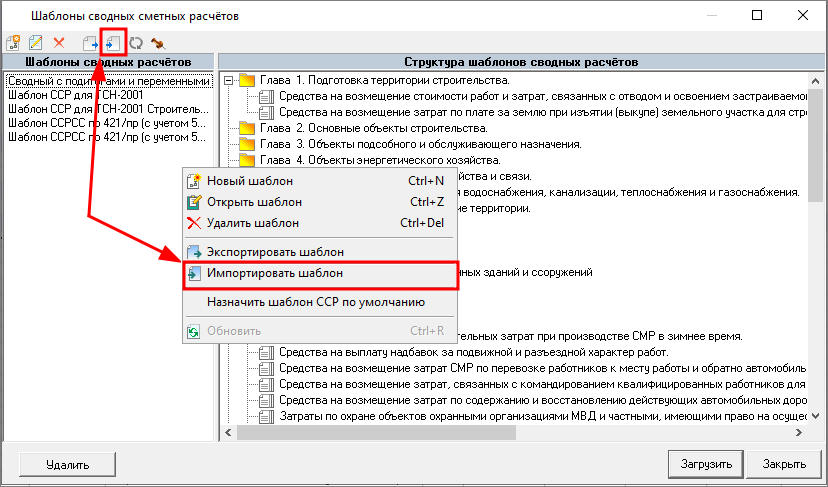Click the horizontal scrollbar right arrow

[798, 433]
